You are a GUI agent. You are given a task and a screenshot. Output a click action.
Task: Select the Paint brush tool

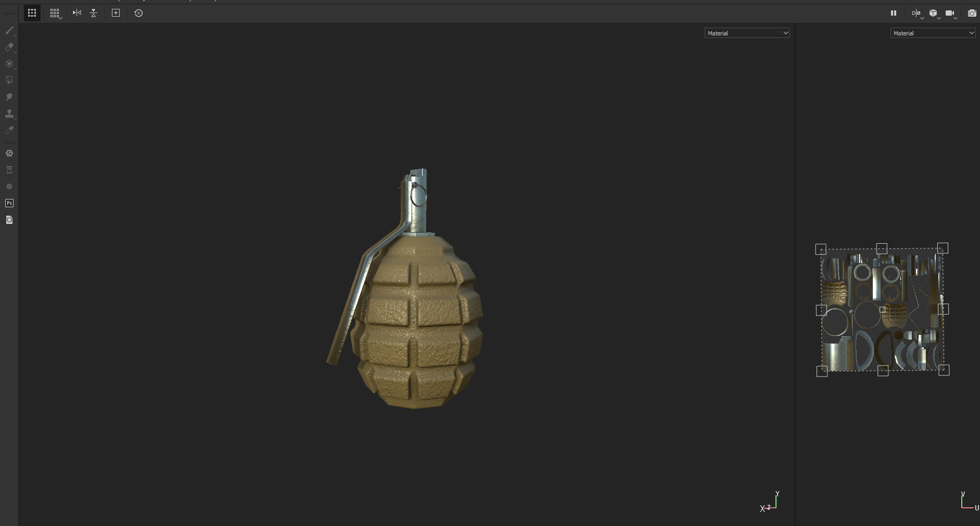pos(9,30)
